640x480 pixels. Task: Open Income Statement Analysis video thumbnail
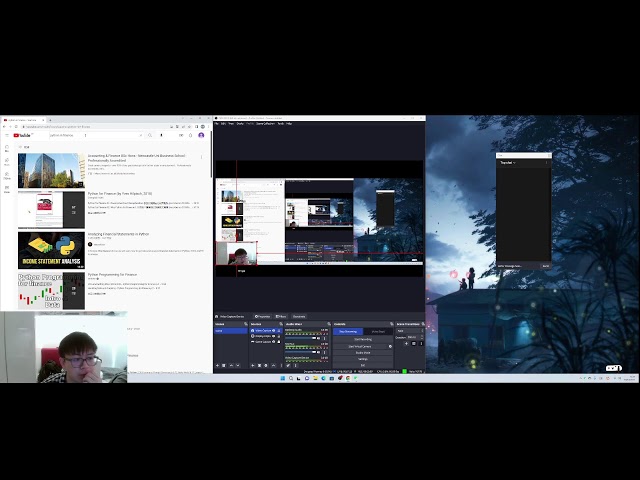click(x=51, y=250)
